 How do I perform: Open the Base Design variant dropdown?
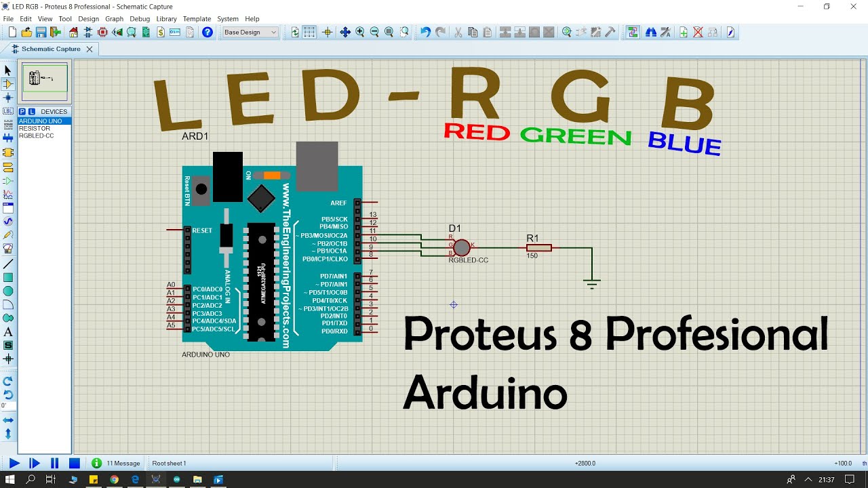[250, 32]
